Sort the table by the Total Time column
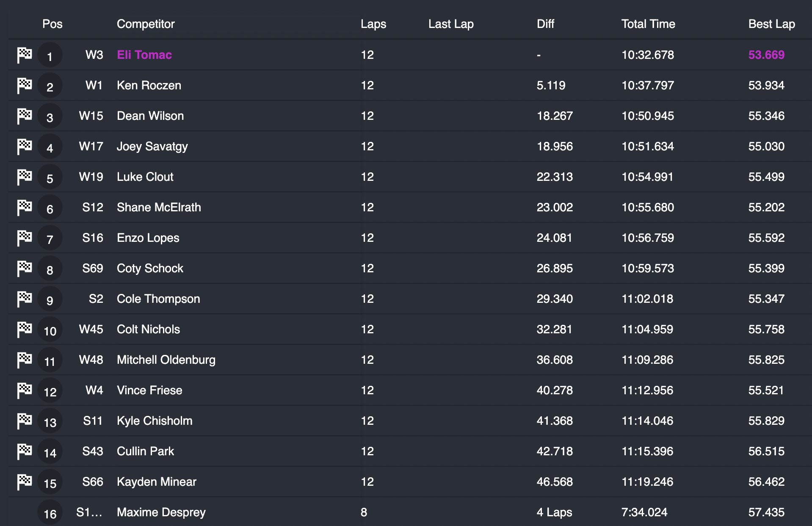Screen dimensions: 812x526 (x=647, y=24)
